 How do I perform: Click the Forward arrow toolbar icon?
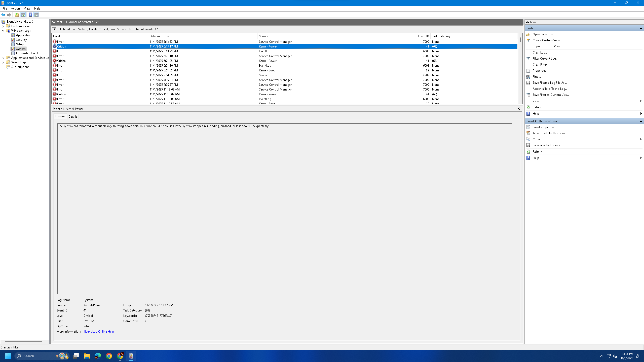(9, 15)
